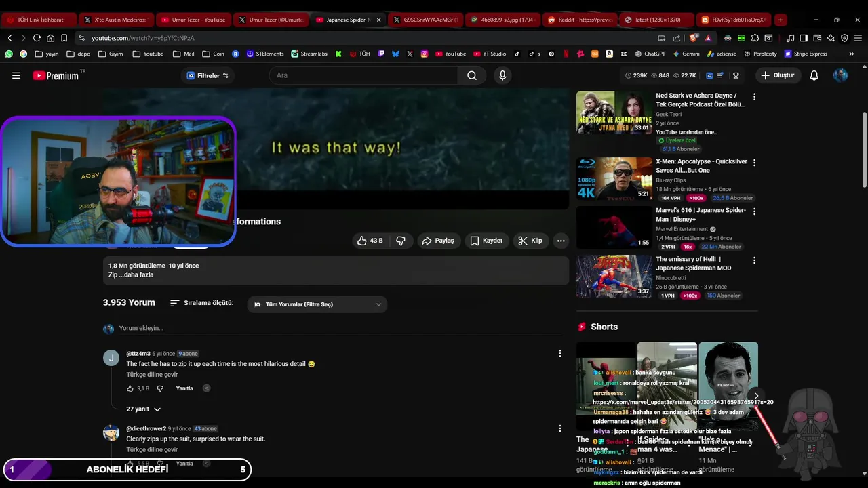Switch to the Reddit tab
The width and height of the screenshot is (868, 488).
[580, 20]
